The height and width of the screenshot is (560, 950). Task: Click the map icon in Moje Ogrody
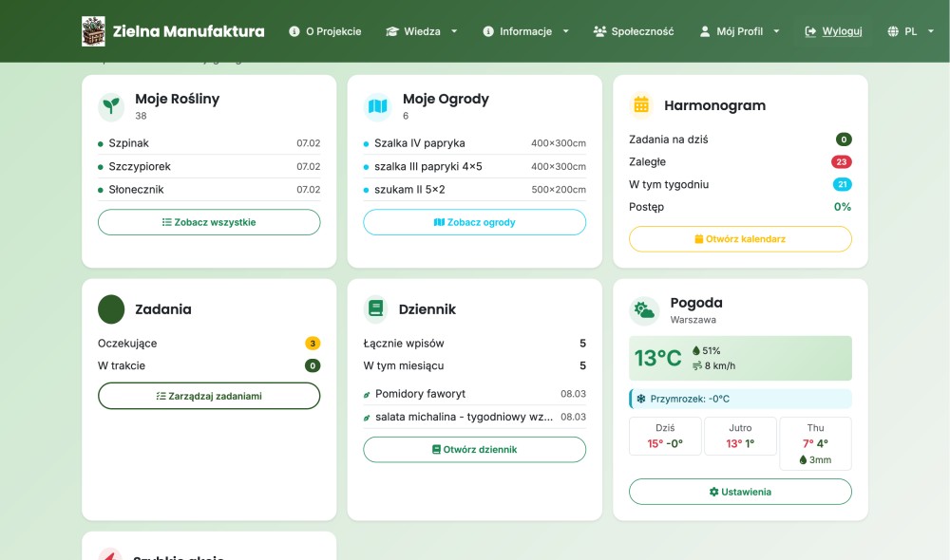377,106
